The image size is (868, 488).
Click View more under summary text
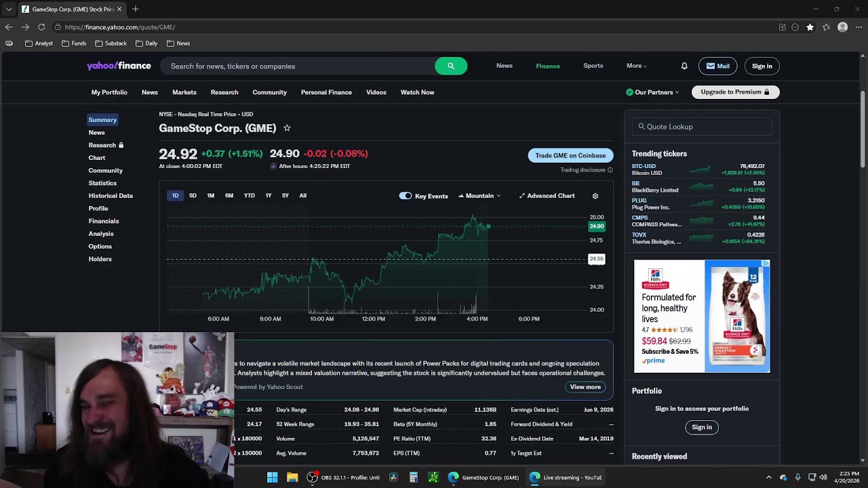pyautogui.click(x=585, y=387)
